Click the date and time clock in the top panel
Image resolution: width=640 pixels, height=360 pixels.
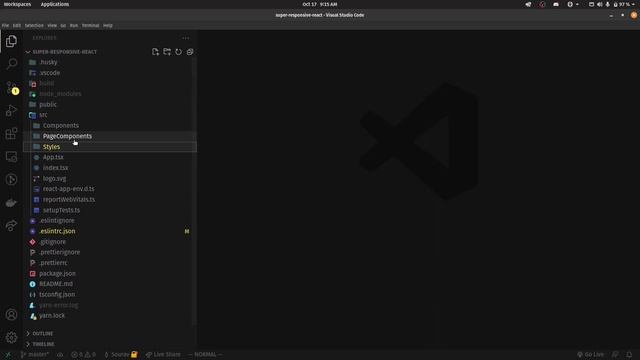point(320,4)
